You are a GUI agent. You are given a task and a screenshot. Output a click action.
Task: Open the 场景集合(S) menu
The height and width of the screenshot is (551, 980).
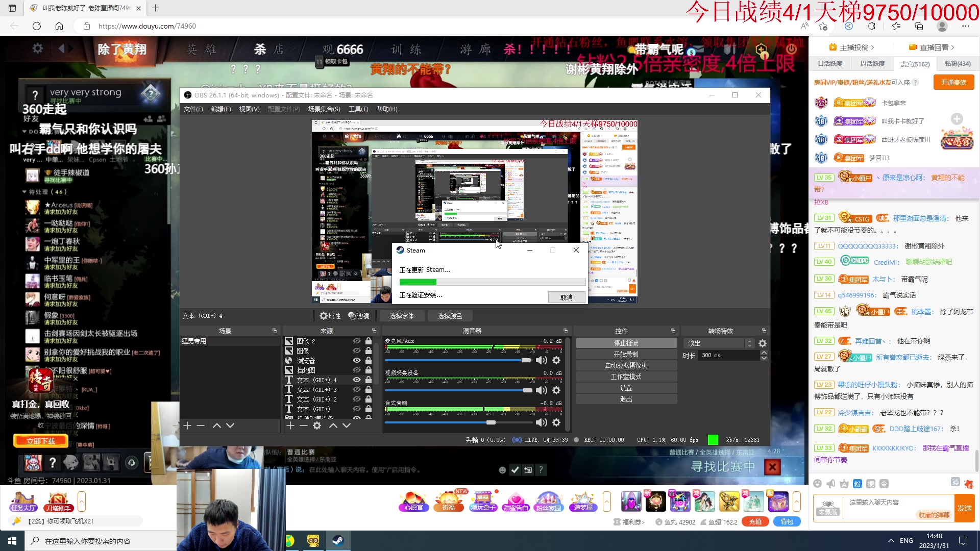pos(324,109)
